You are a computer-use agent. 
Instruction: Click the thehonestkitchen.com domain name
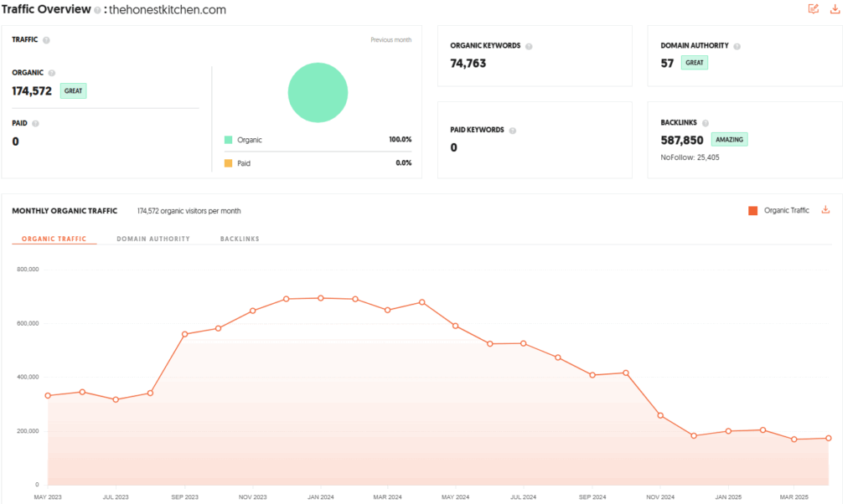pyautogui.click(x=168, y=10)
